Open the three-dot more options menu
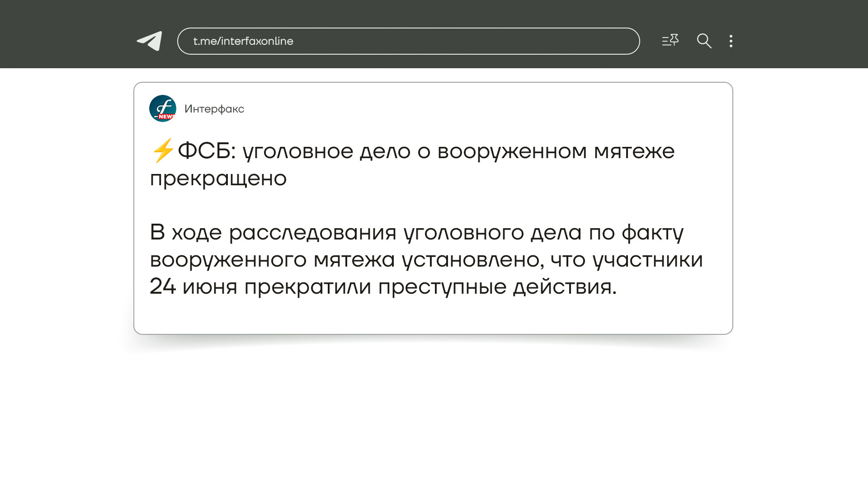 [x=731, y=41]
